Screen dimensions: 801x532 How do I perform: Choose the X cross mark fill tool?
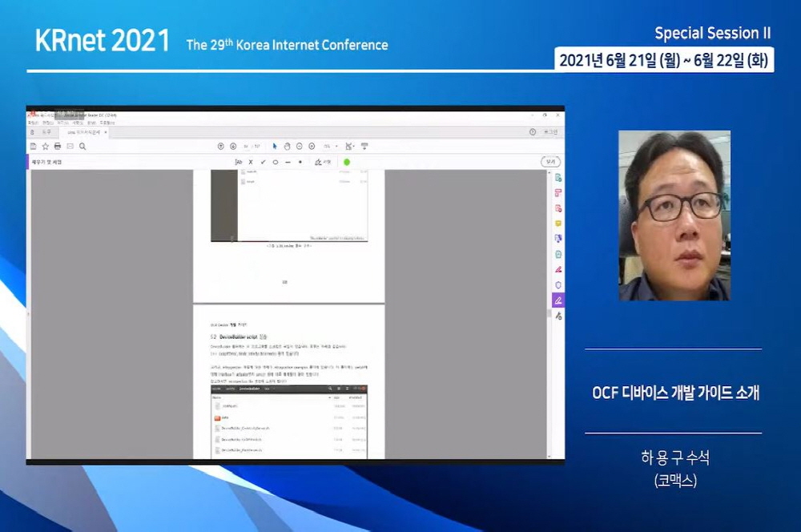[x=251, y=162]
